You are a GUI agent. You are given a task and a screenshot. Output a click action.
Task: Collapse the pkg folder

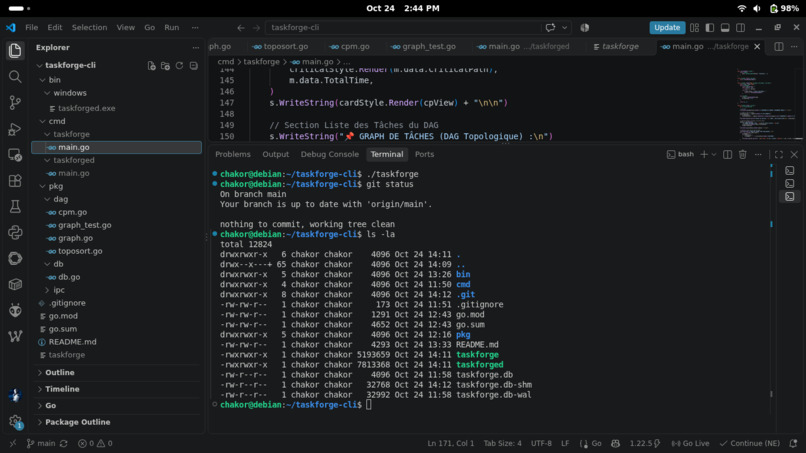point(43,186)
